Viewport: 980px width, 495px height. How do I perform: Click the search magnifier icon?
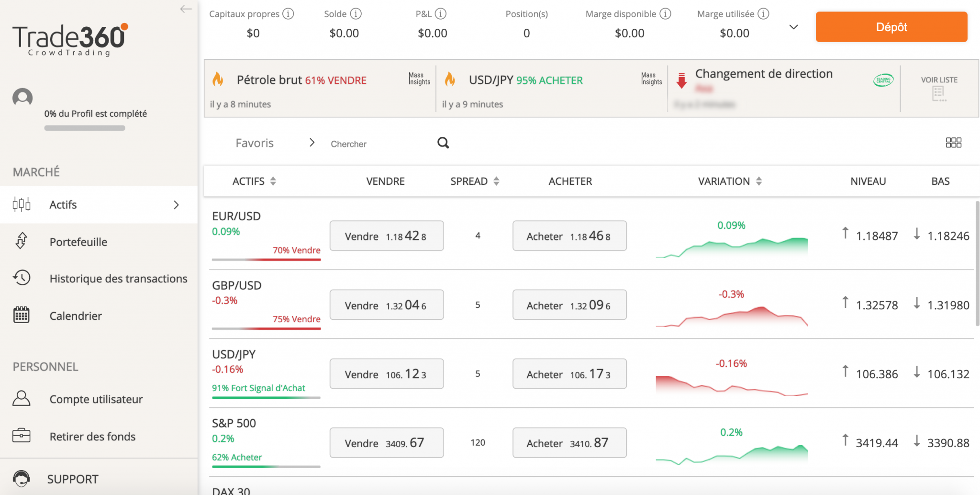tap(443, 143)
